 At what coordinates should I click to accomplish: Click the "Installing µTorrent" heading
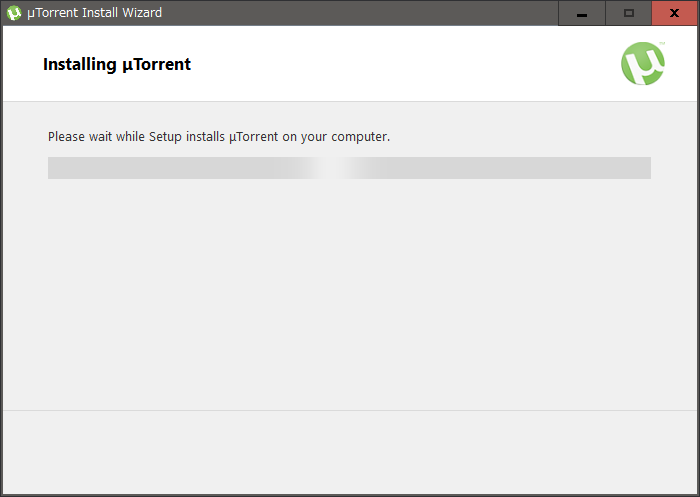point(117,65)
